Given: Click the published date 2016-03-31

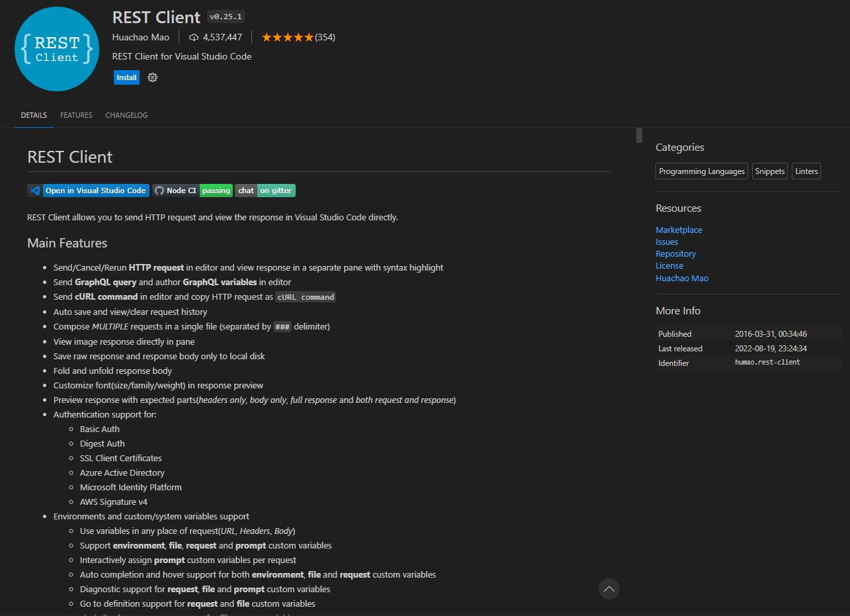Looking at the screenshot, I should tap(771, 334).
